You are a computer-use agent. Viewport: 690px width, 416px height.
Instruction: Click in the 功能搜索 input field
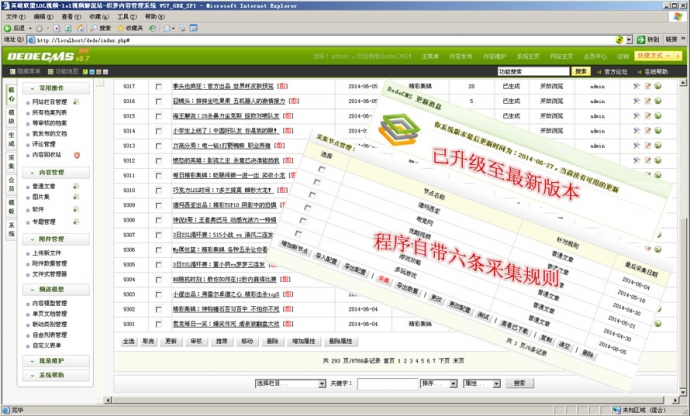[533, 71]
